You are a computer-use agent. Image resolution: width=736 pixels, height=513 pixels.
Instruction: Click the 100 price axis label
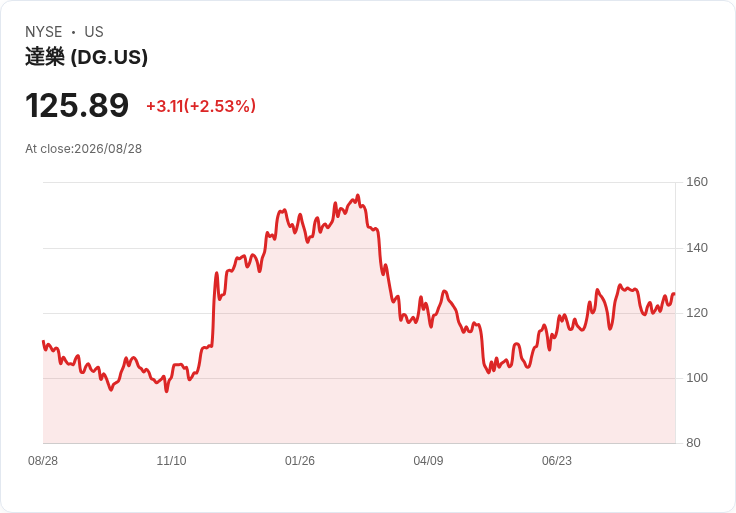(x=697, y=377)
